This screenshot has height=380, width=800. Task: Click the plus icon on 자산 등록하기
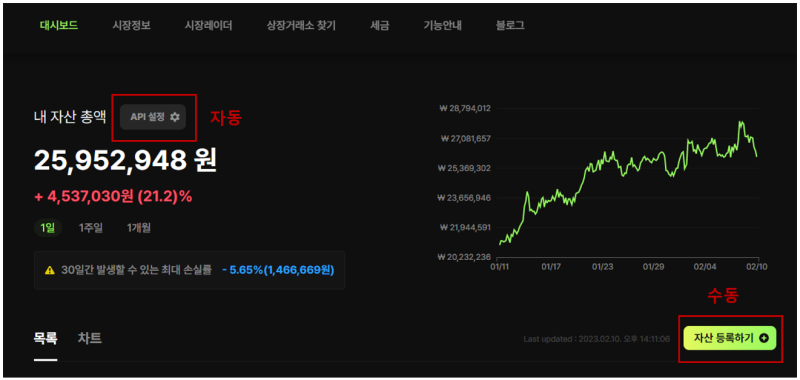764,338
